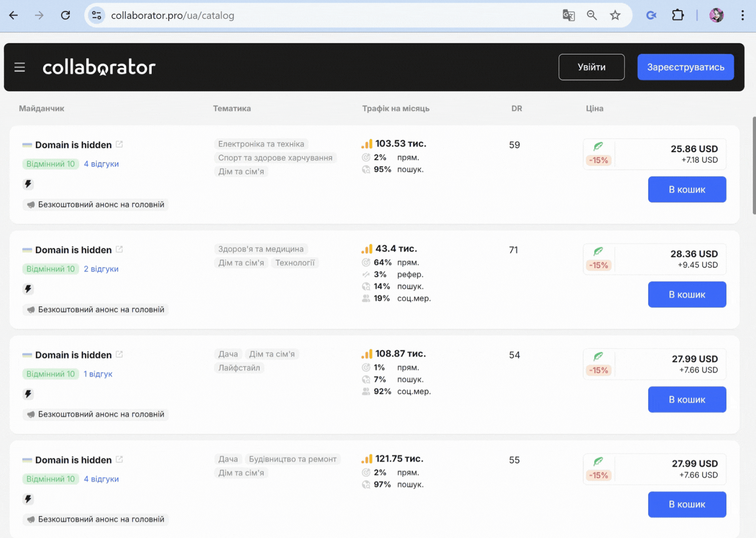The width and height of the screenshot is (756, 538).
Task: Select the Здоров'я та медицина tag
Action: click(261, 249)
